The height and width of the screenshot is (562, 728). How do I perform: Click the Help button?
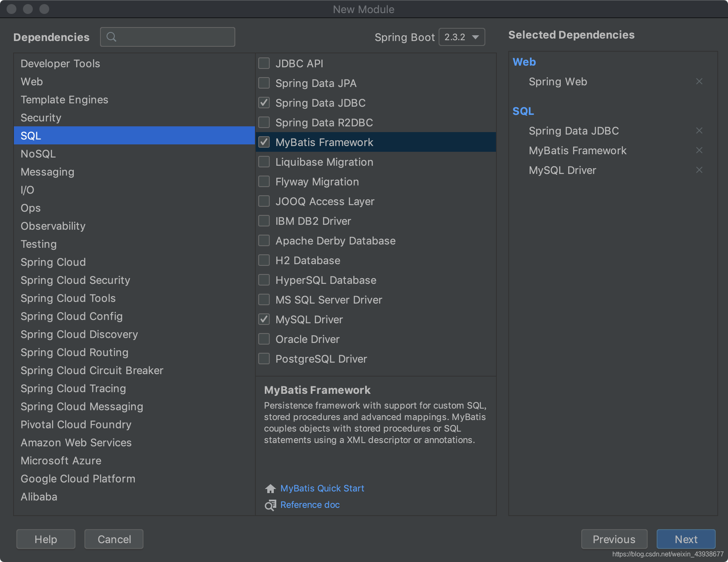tap(46, 539)
